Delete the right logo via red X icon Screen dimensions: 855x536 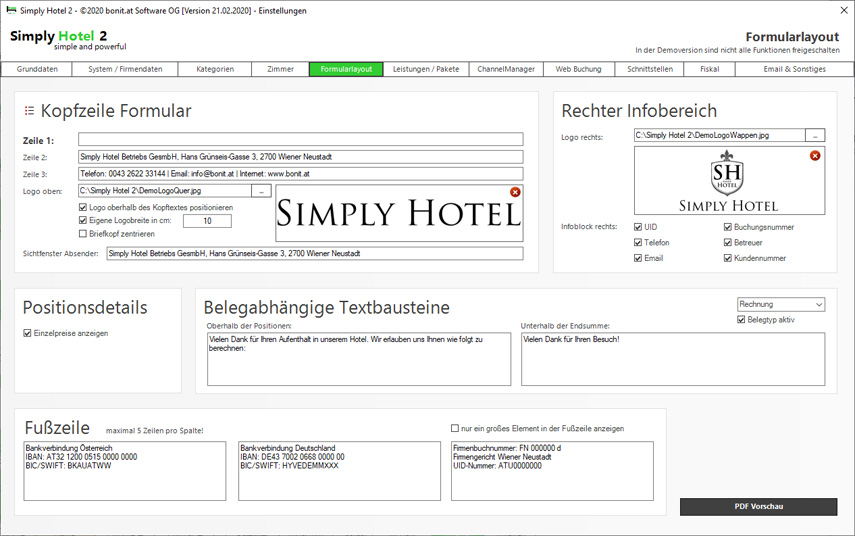tap(815, 156)
